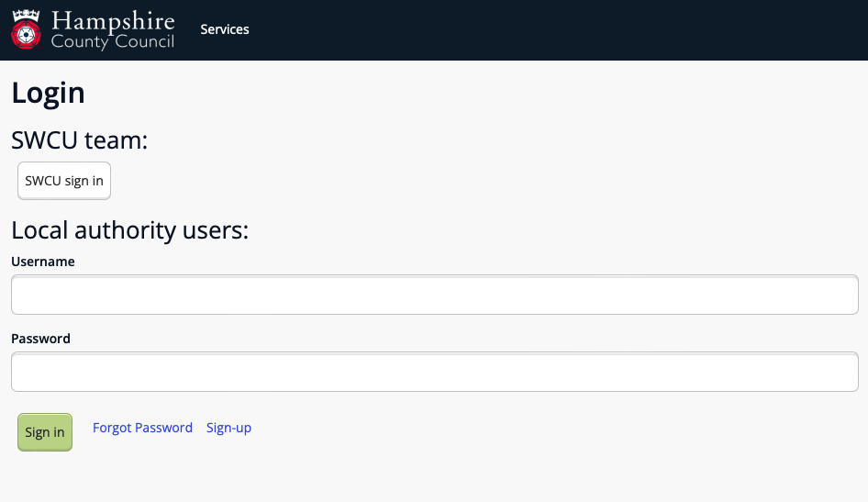Open the Services menu
The image size is (868, 502).
225,29
